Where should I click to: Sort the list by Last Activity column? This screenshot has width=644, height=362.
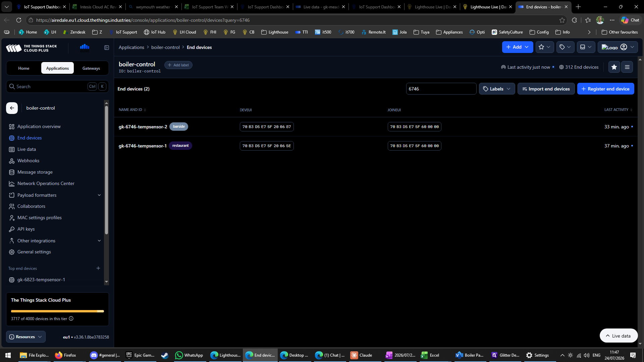[618, 110]
